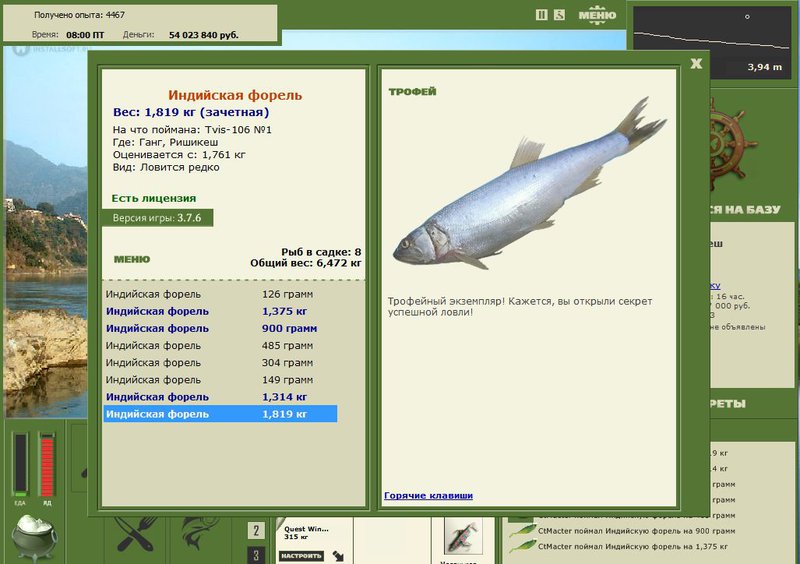The width and height of the screenshot is (800, 564).
Task: Click the Вид: Ловится редко line
Action: tap(166, 167)
